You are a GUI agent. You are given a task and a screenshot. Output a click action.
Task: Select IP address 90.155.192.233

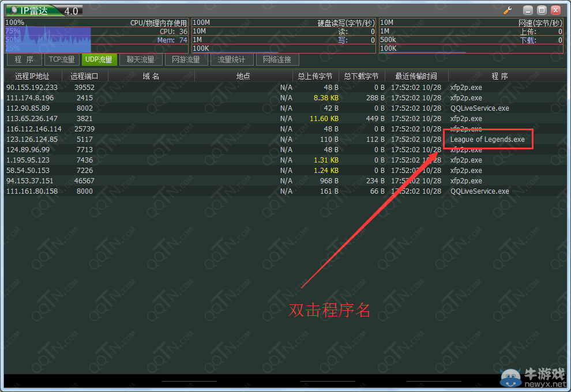tap(32, 88)
